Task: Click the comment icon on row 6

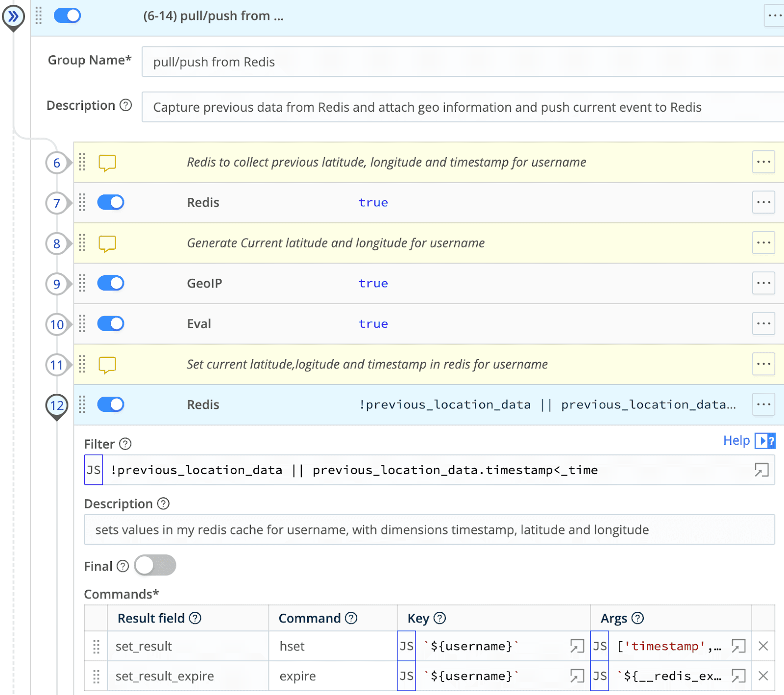Action: pos(107,163)
